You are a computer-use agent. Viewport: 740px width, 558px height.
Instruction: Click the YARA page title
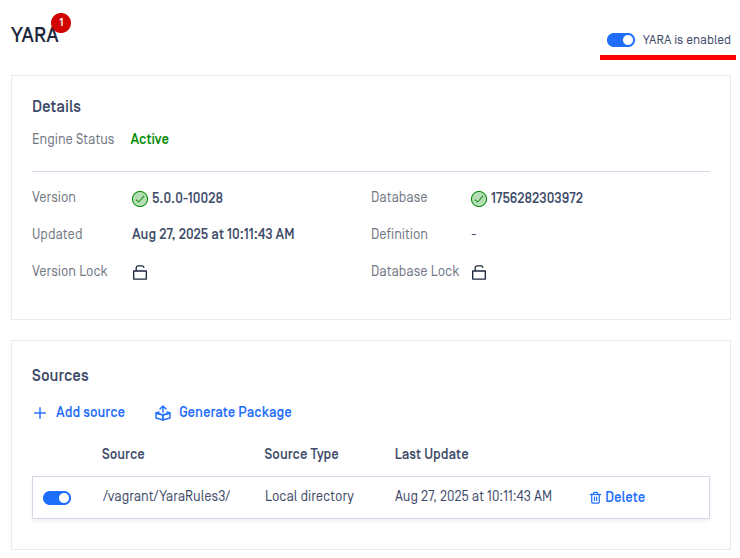pos(34,35)
